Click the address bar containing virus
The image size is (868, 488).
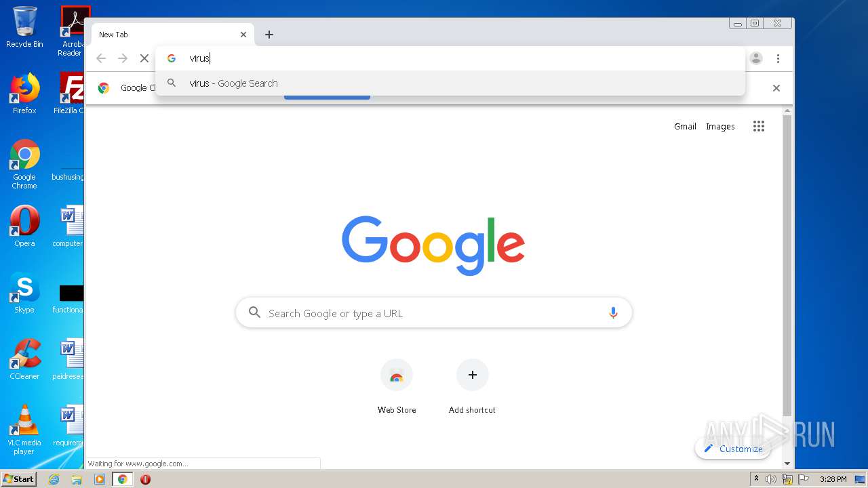(x=450, y=58)
